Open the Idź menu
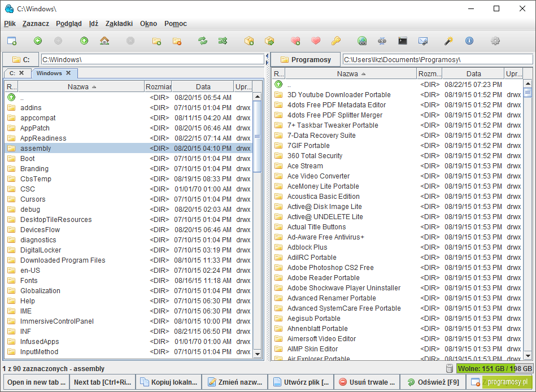536x392 pixels. pyautogui.click(x=93, y=24)
